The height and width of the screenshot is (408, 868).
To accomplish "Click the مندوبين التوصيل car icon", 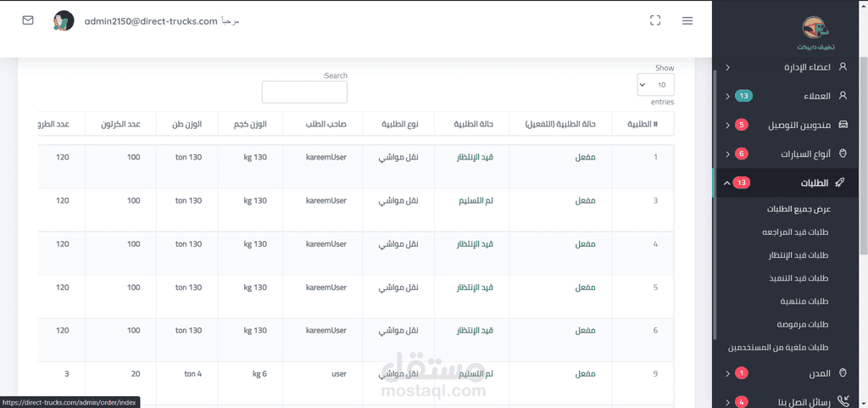I will pyautogui.click(x=843, y=125).
